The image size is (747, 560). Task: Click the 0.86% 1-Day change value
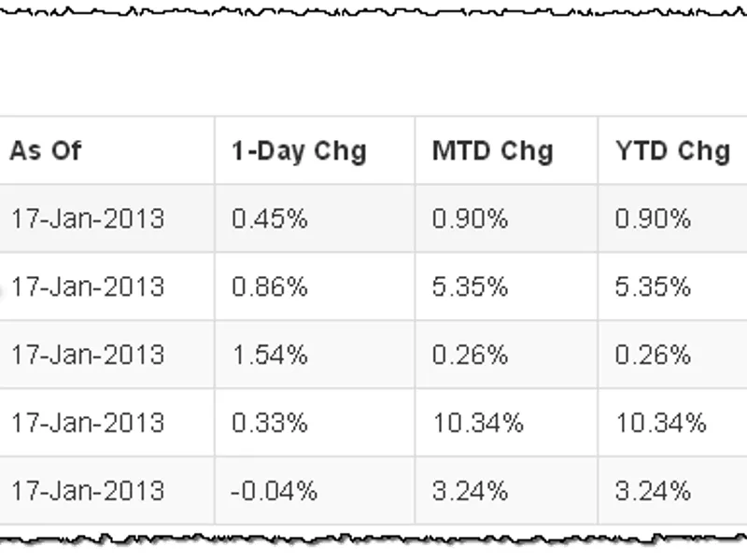[270, 287]
